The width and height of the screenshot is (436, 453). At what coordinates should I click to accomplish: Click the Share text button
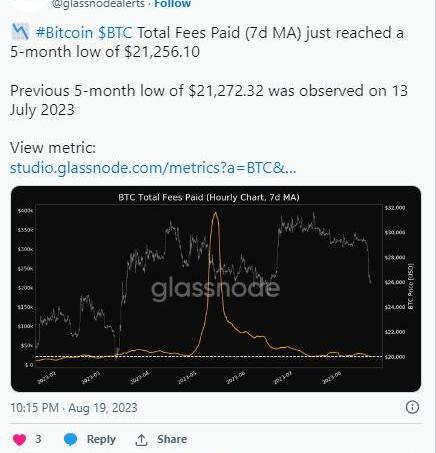(172, 439)
